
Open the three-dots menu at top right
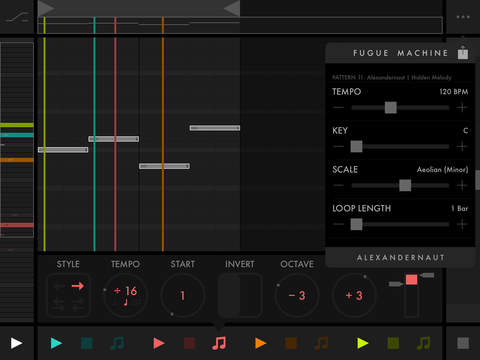[x=463, y=17]
